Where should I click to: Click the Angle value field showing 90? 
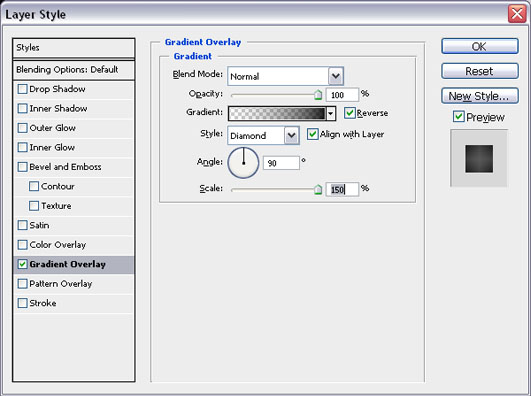pyautogui.click(x=281, y=163)
